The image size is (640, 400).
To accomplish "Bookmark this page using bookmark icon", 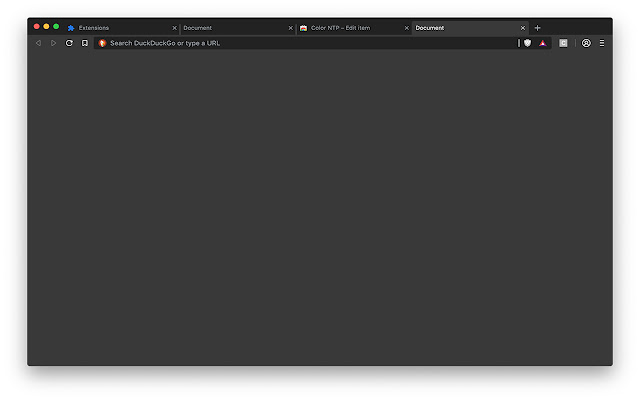I will coord(84,43).
